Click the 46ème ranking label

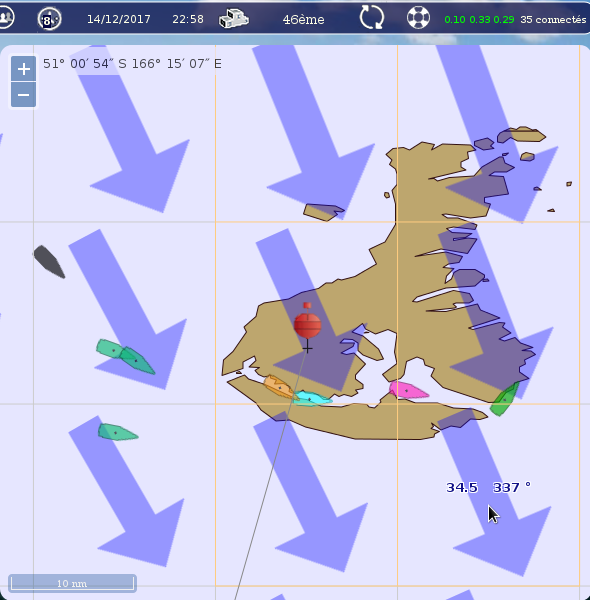point(303,20)
